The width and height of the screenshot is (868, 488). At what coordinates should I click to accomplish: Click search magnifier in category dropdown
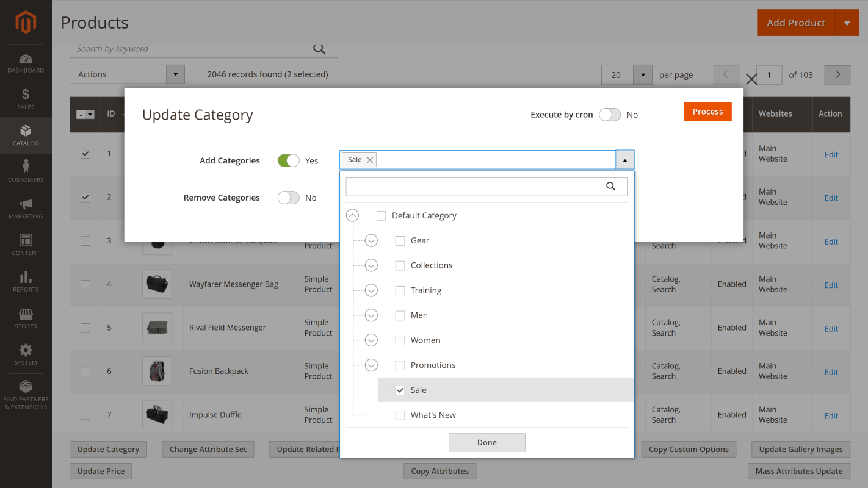[x=610, y=187]
